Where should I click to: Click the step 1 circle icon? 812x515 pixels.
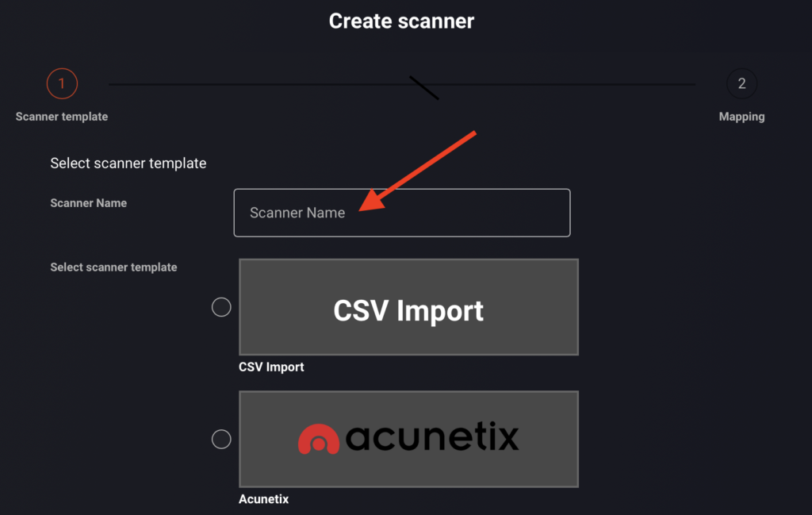62,83
